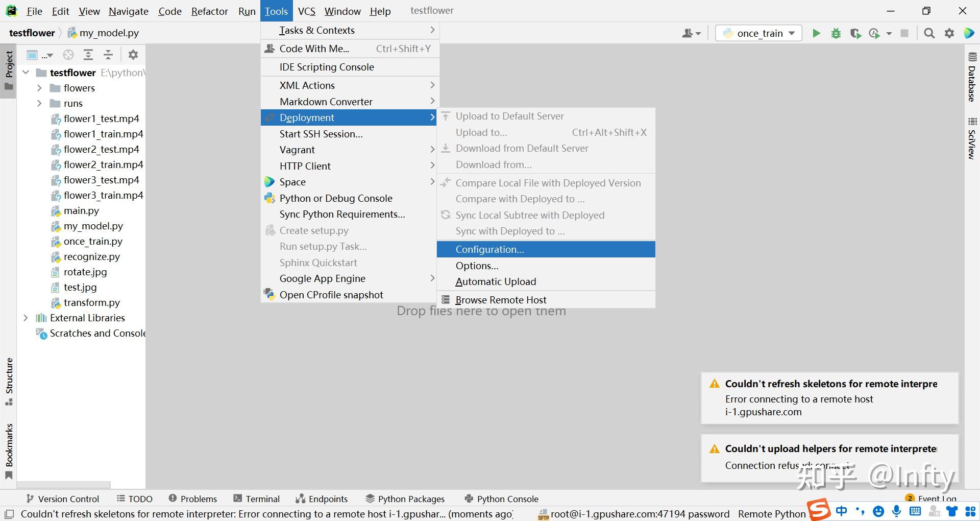
Task: Open the Database tool window
Action: pos(972,77)
